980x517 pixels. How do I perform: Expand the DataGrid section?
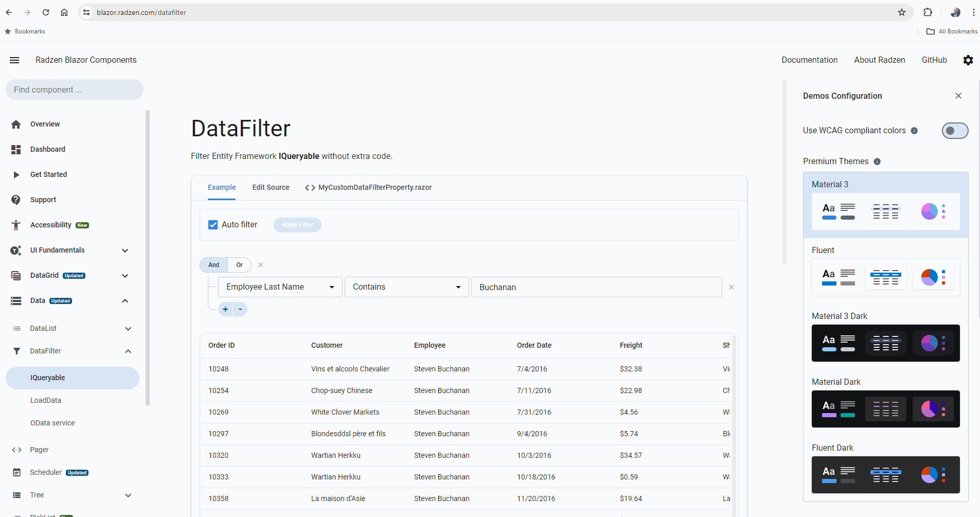pos(125,276)
